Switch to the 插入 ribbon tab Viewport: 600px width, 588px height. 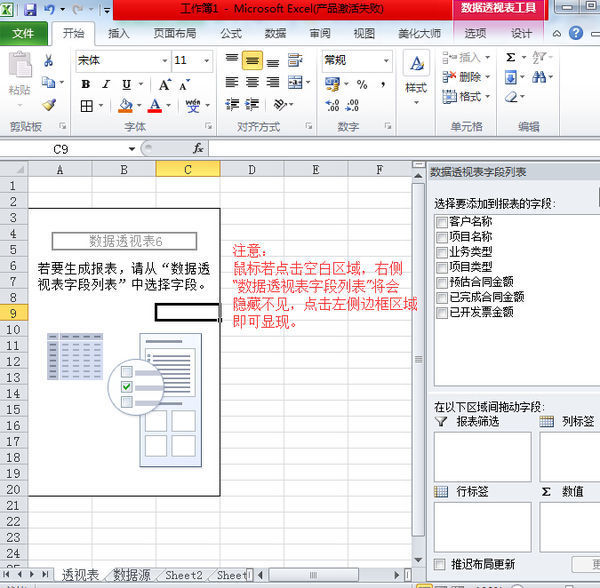point(119,33)
